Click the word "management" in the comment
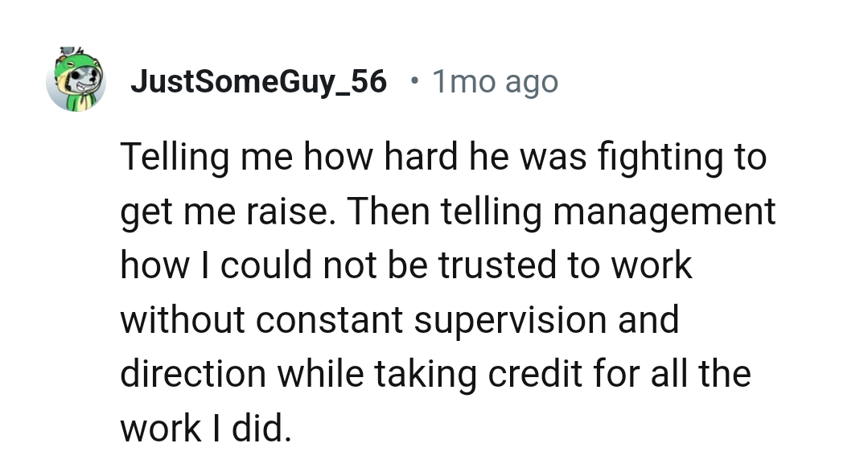This screenshot has width=868, height=472. tap(664, 213)
